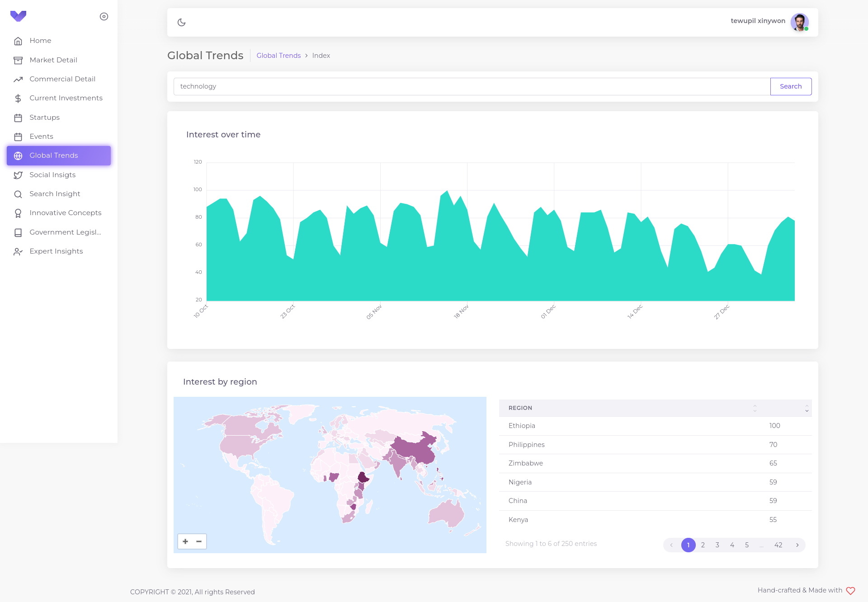This screenshot has width=868, height=602.
Task: Click the Search button
Action: pyautogui.click(x=791, y=86)
